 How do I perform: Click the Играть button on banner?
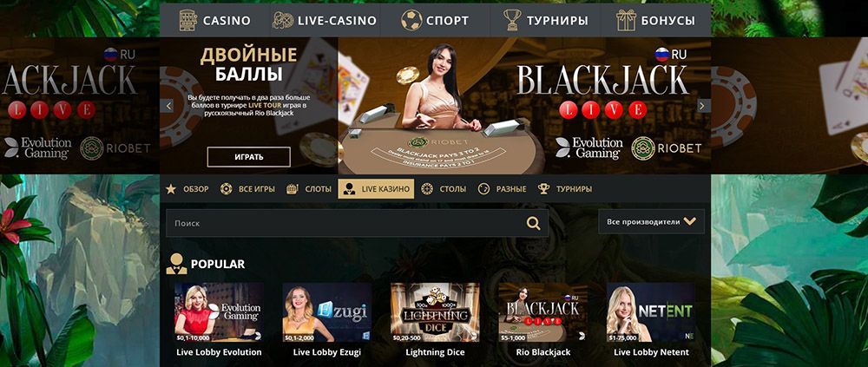pos(248,157)
